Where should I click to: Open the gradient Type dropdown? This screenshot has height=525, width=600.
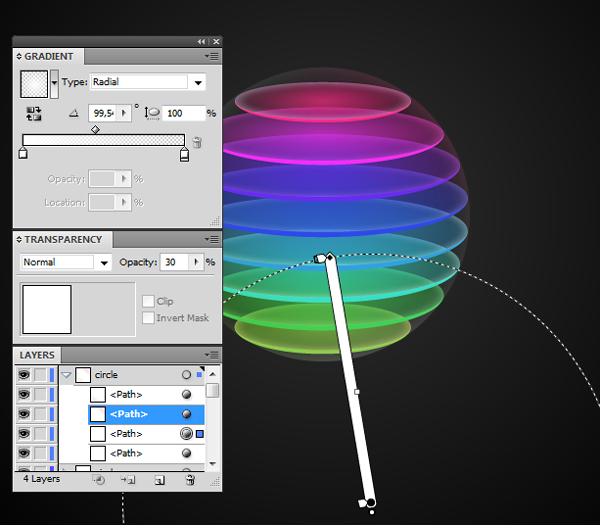click(x=198, y=82)
